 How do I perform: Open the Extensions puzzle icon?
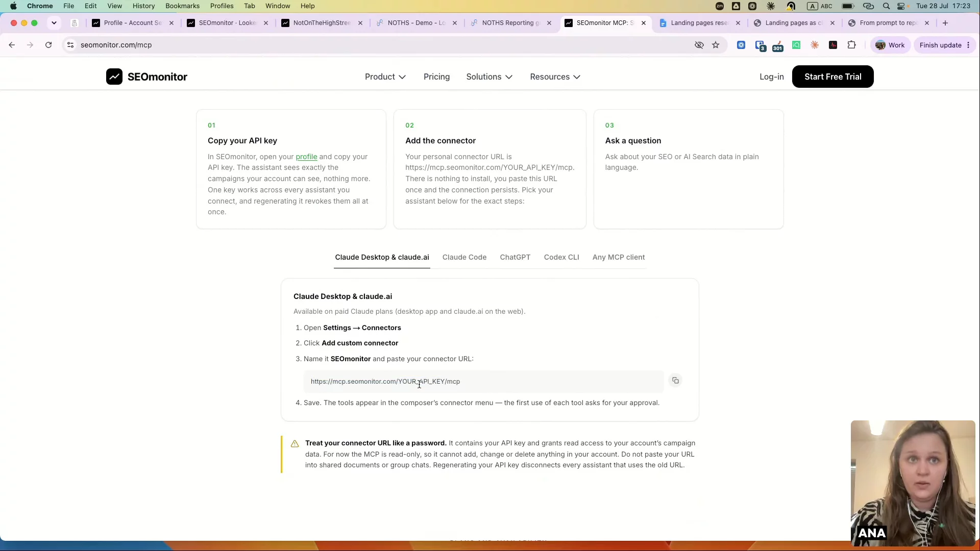click(x=851, y=45)
